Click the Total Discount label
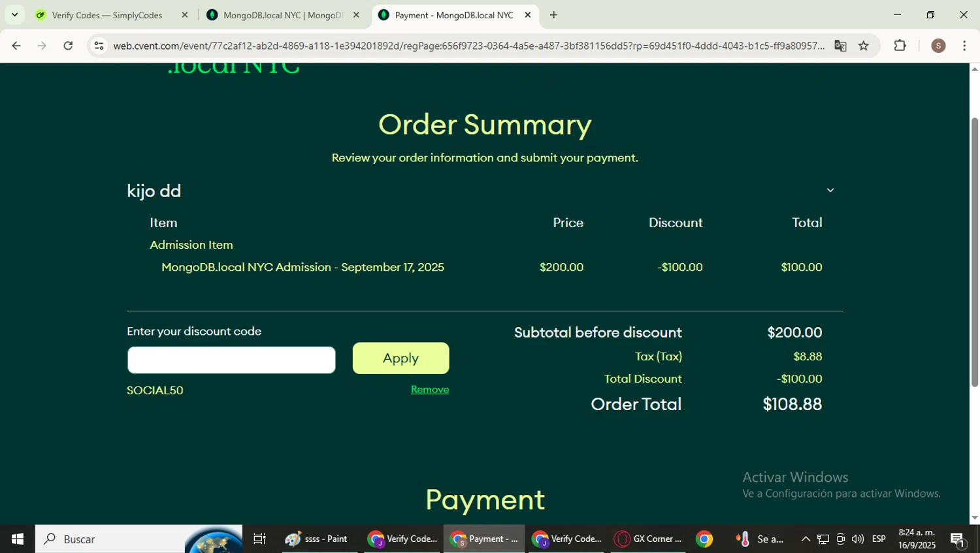This screenshot has height=553, width=980. (643, 379)
